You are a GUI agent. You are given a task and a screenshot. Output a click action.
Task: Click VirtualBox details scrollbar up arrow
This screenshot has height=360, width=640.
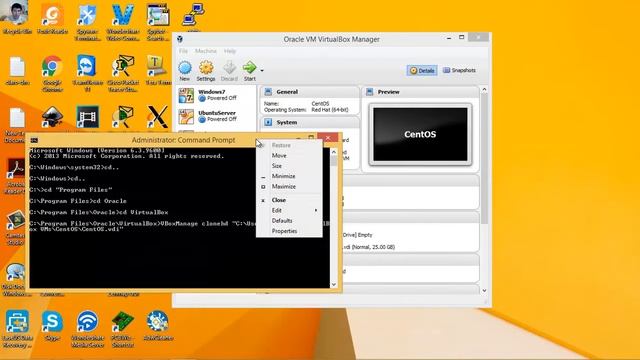484,89
